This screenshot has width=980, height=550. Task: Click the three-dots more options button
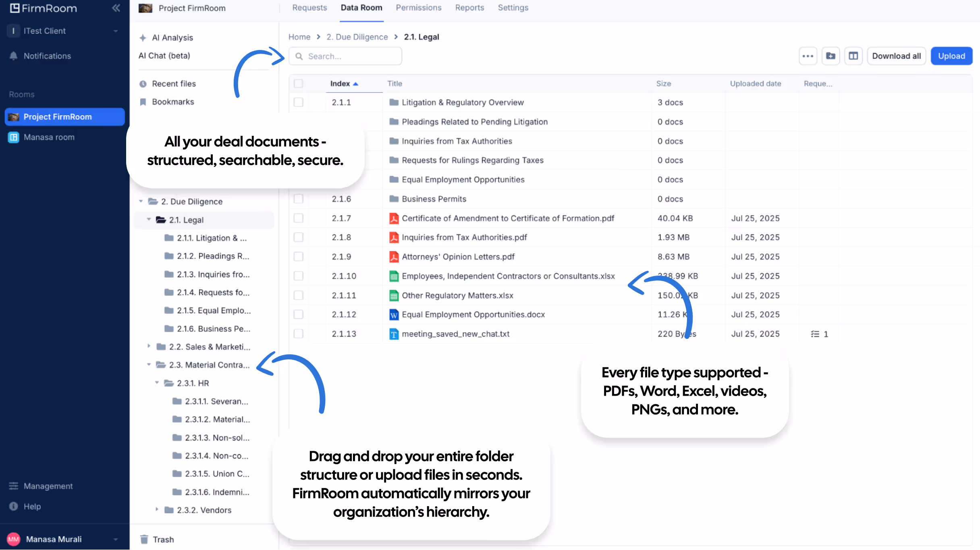pyautogui.click(x=808, y=56)
